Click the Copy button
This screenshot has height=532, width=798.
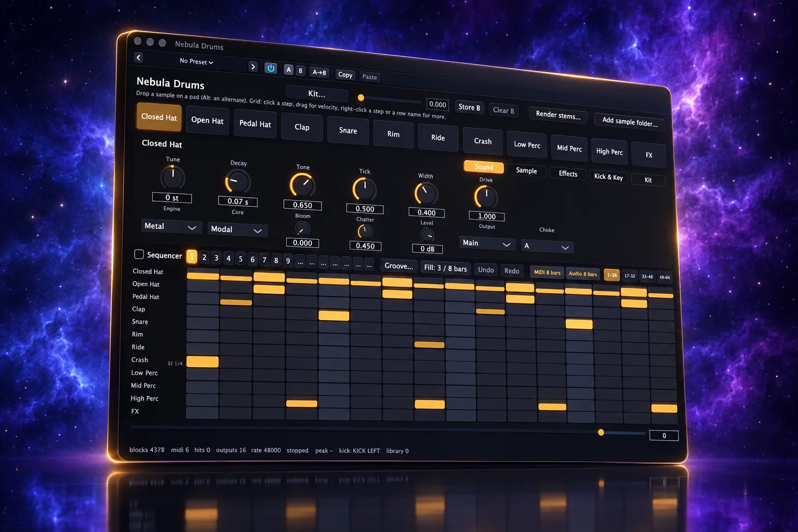pyautogui.click(x=345, y=75)
